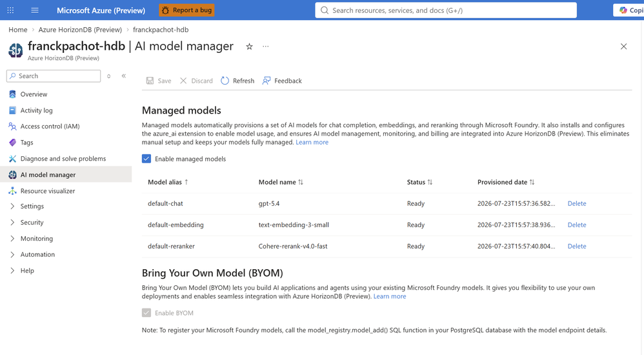Click the default-chat alias cell
Viewport: 644px width, 355px height.
(x=165, y=203)
